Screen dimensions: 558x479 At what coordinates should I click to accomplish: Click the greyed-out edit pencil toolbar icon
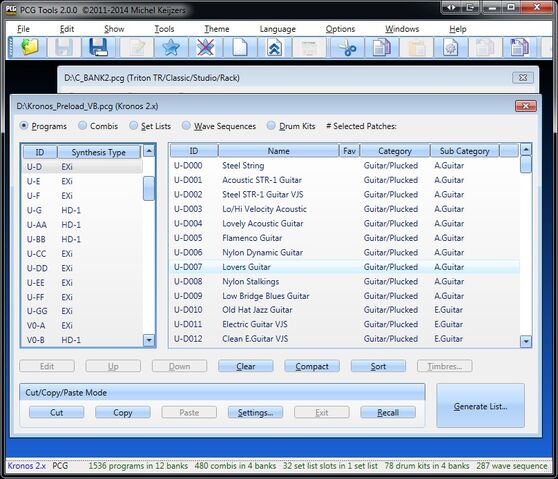(x=137, y=47)
